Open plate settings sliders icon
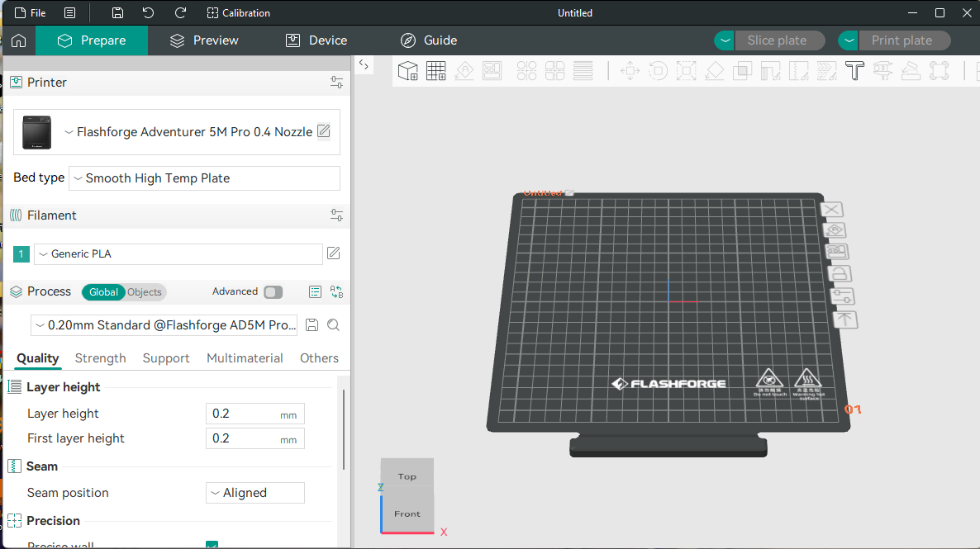 (843, 296)
